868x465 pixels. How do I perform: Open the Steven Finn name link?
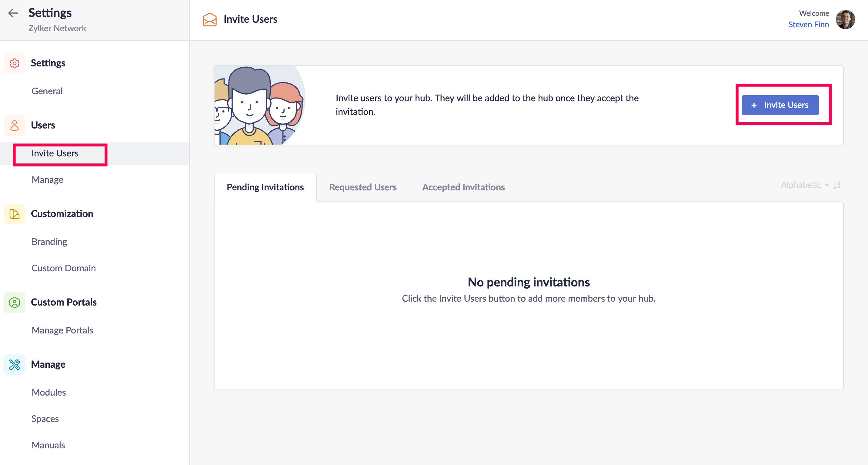(808, 25)
